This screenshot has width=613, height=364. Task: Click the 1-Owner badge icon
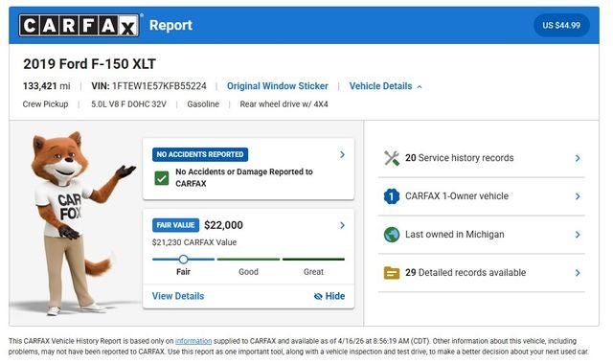point(392,196)
